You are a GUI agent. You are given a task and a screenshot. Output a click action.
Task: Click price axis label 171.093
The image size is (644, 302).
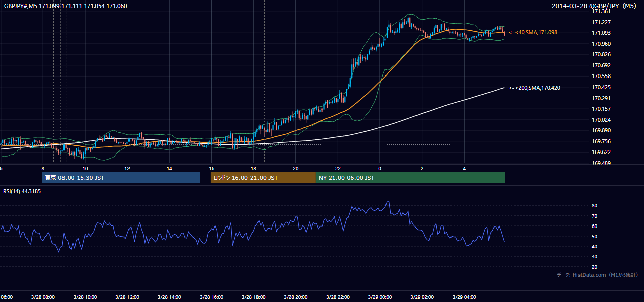(601, 33)
